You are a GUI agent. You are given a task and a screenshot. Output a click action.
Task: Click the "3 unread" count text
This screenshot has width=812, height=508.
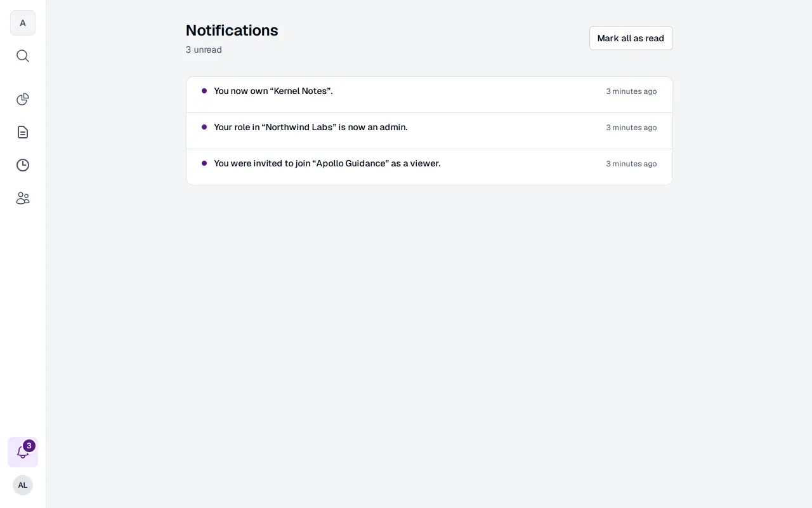click(x=204, y=50)
